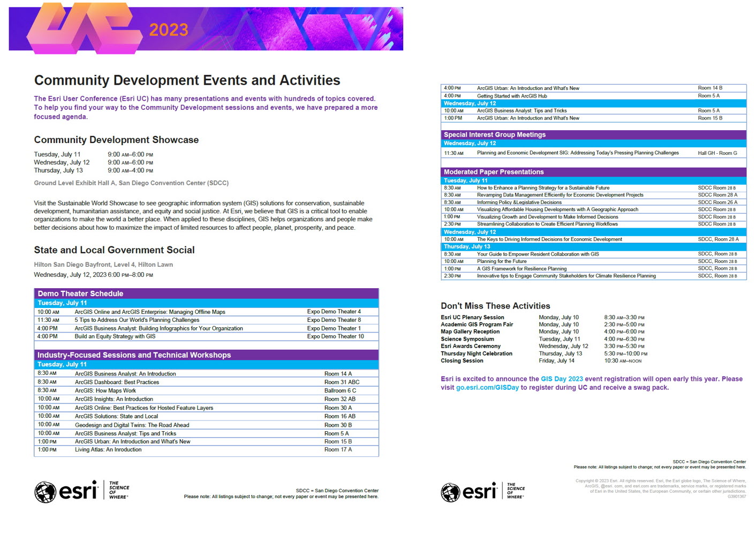The image size is (756, 549).
Task: Click the State and Local Government Social heading
Action: pyautogui.click(x=114, y=250)
